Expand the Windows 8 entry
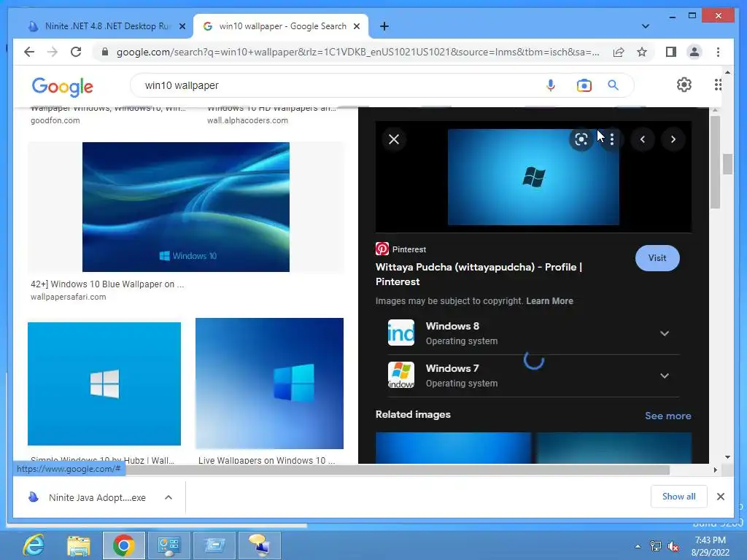Viewport: 747px width, 560px height. pos(664,333)
